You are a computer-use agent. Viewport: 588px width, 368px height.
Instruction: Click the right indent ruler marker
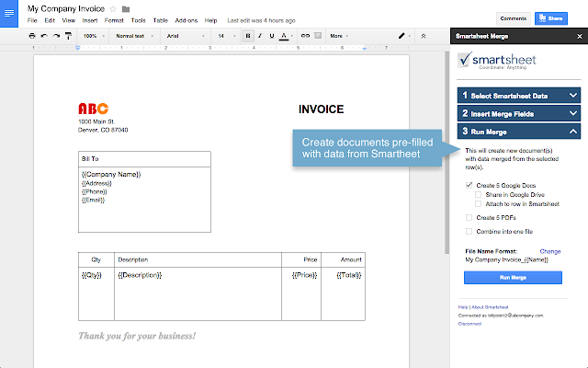[365, 49]
